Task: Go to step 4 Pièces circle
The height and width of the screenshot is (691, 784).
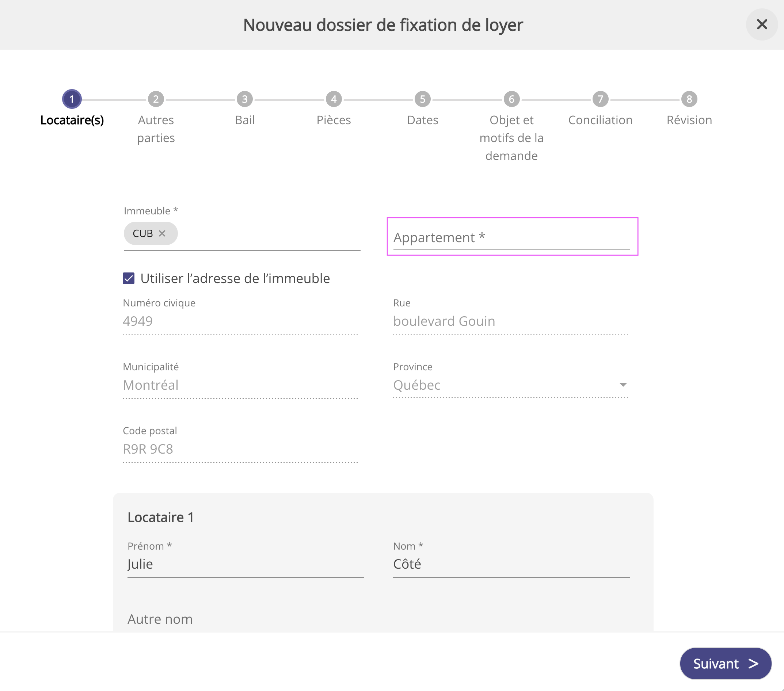Action: tap(334, 99)
